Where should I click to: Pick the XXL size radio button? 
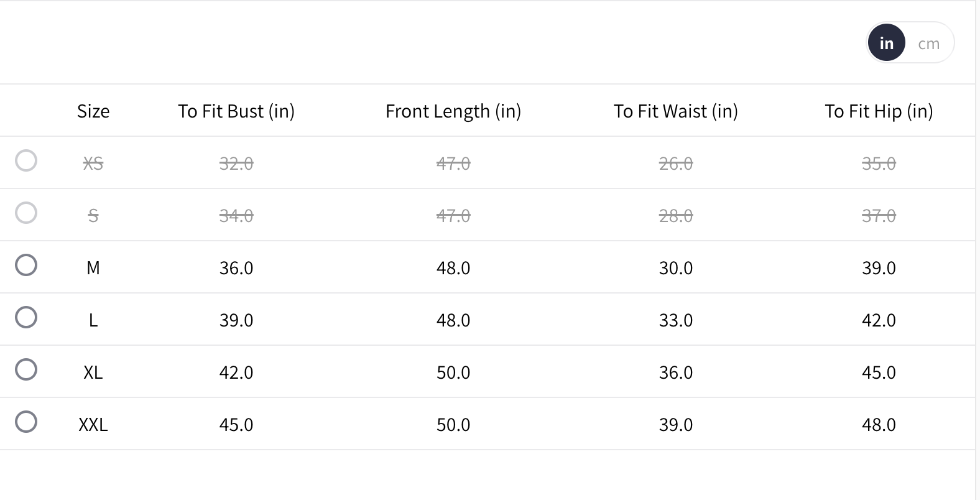click(26, 422)
